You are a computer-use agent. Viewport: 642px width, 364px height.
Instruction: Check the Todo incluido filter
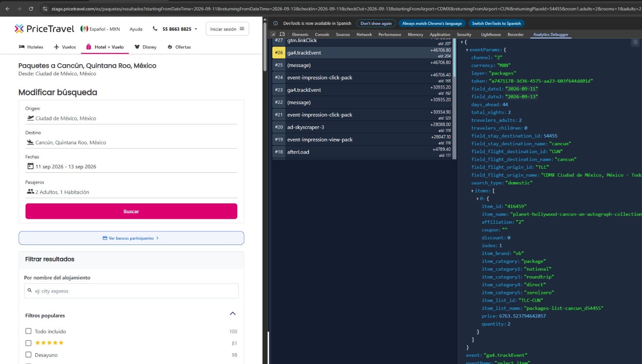pyautogui.click(x=28, y=331)
